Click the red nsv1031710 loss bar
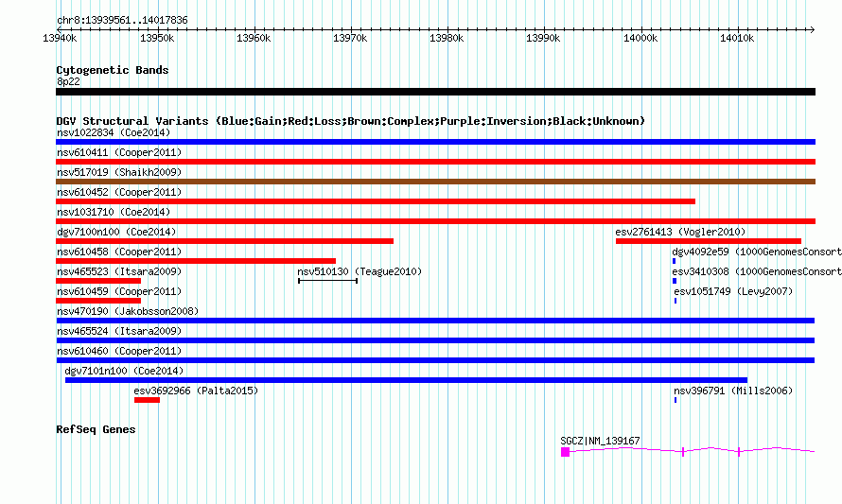The width and height of the screenshot is (842, 504). pyautogui.click(x=435, y=221)
